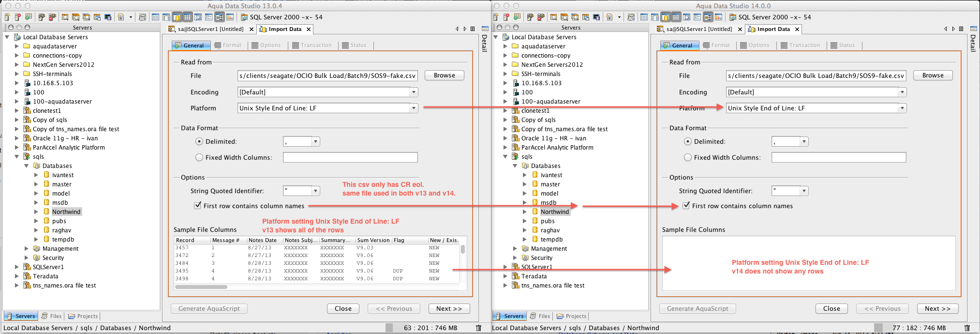Click the plug Connect icon in 14.0.0 toolbar
The width and height of the screenshot is (980, 334).
530,17
